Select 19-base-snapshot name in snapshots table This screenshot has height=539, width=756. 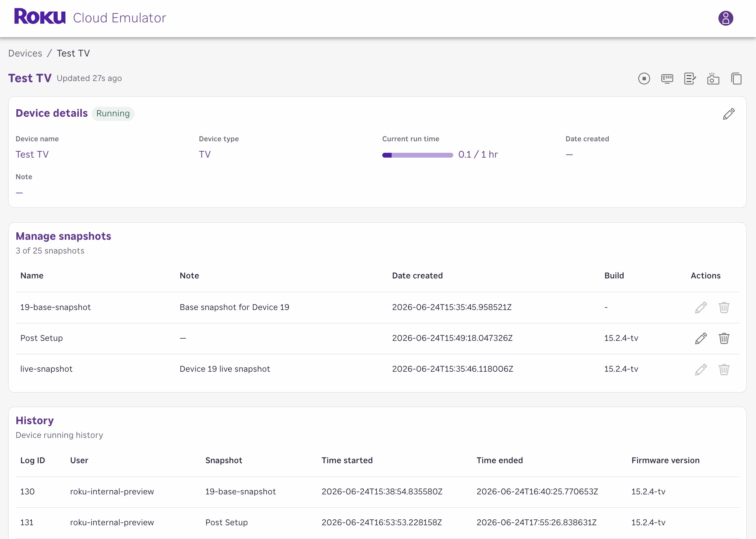tap(55, 307)
